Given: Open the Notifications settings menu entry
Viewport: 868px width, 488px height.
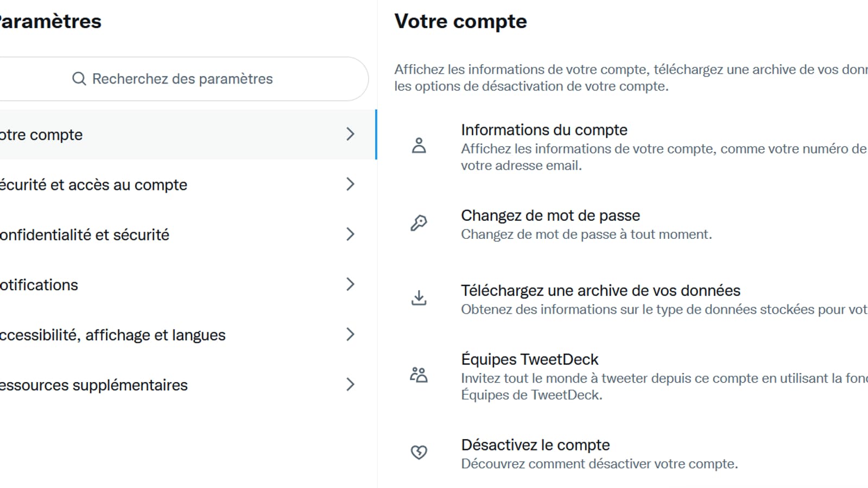Looking at the screenshot, I should pyautogui.click(x=163, y=284).
